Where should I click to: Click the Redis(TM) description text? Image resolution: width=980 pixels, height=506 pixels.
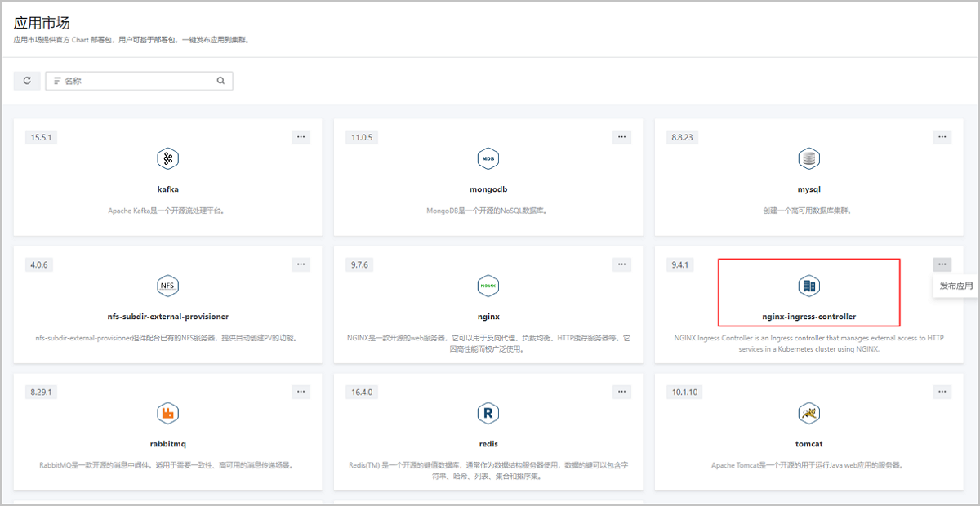coord(488,470)
